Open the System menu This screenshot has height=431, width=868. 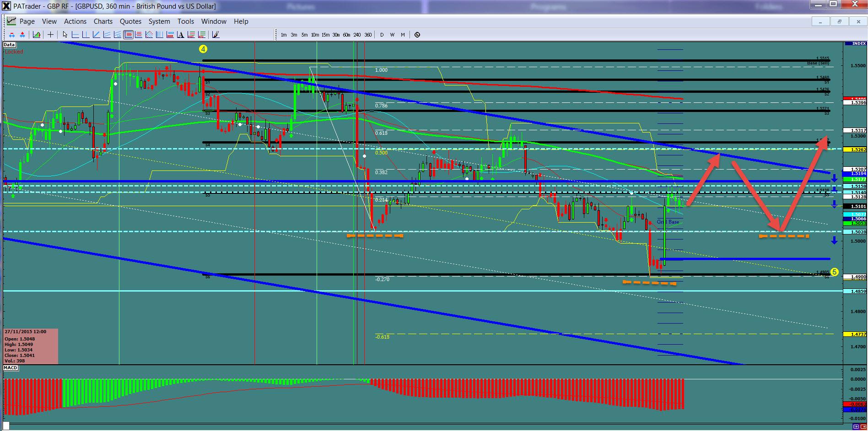(159, 21)
